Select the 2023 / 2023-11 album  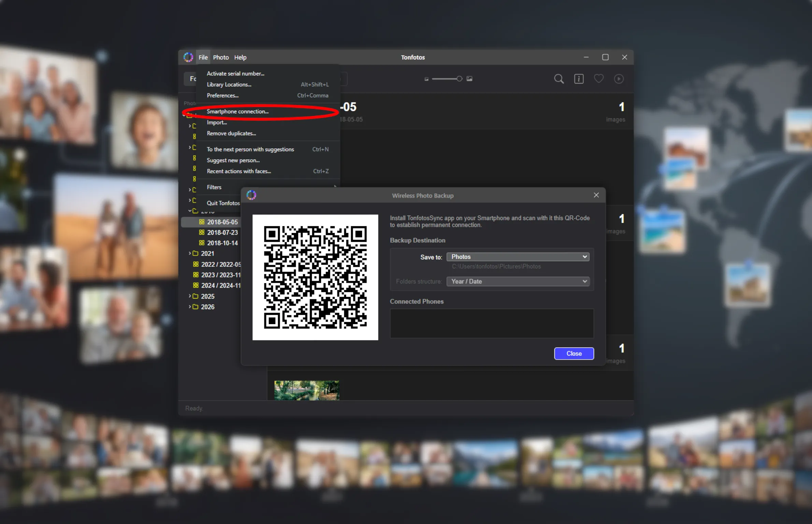221,275
